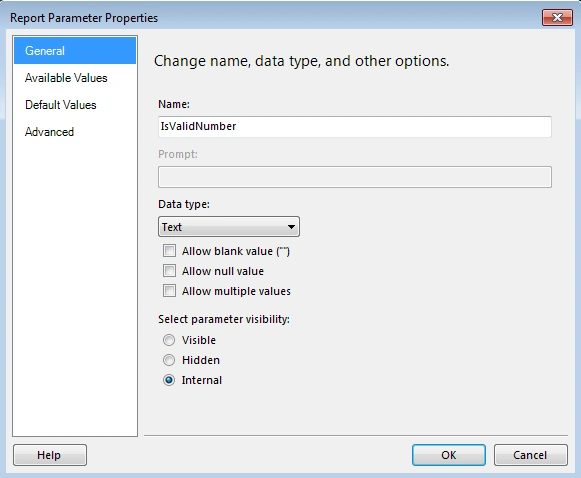Image resolution: width=581 pixels, height=478 pixels.
Task: Select the Internal visibility radio button
Action: 169,380
